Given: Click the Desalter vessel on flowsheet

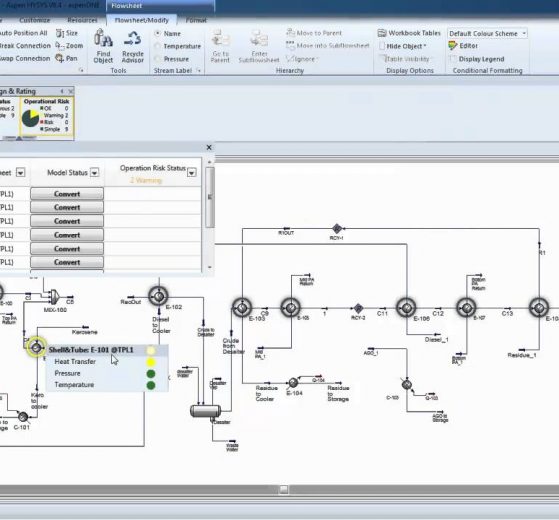Looking at the screenshot, I should point(205,411).
